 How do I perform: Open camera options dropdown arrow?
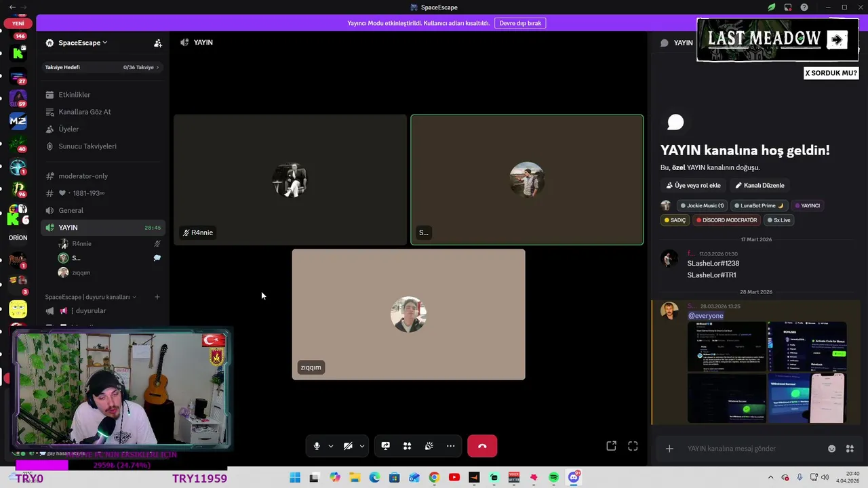tap(362, 446)
